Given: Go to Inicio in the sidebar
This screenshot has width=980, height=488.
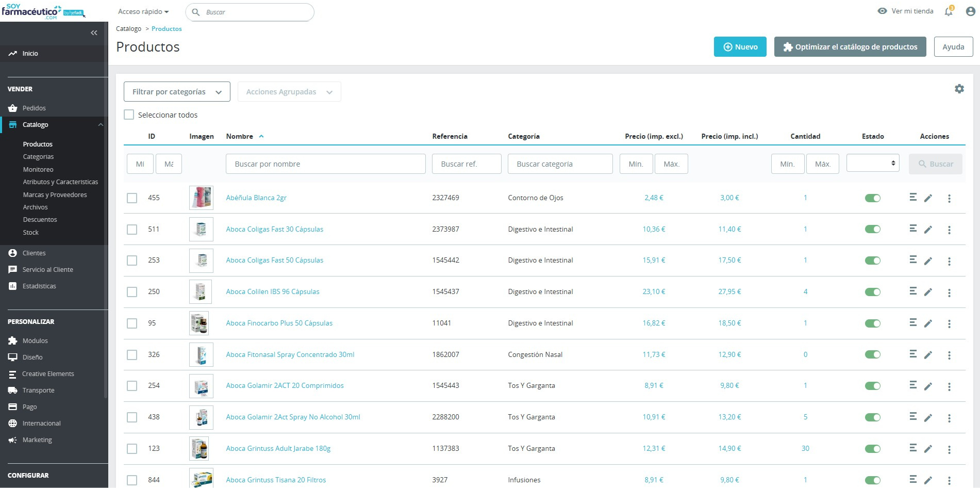Looking at the screenshot, I should [30, 53].
